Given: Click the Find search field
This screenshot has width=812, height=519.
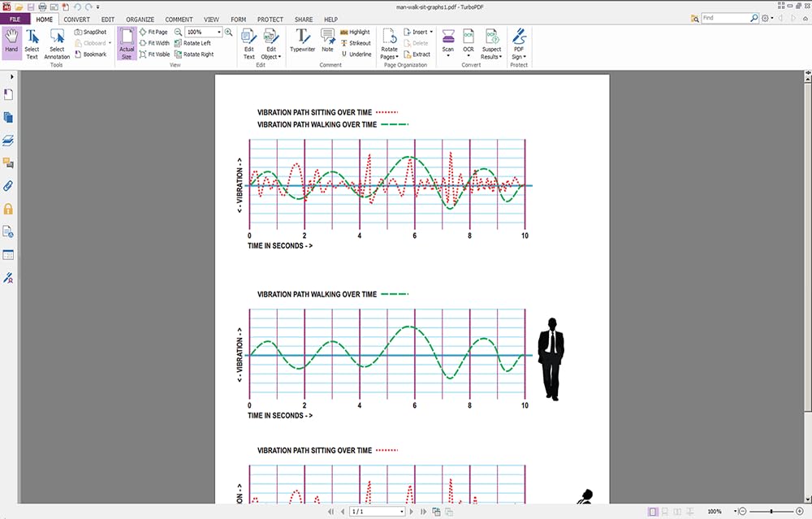Looking at the screenshot, I should (x=724, y=18).
